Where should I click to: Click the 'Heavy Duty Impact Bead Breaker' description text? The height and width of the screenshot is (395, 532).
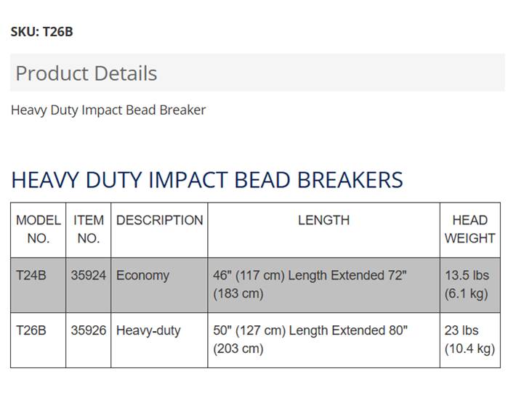108,110
